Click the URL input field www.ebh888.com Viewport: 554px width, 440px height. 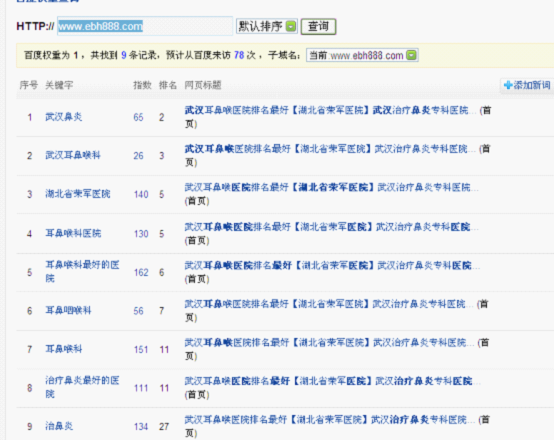(x=145, y=26)
